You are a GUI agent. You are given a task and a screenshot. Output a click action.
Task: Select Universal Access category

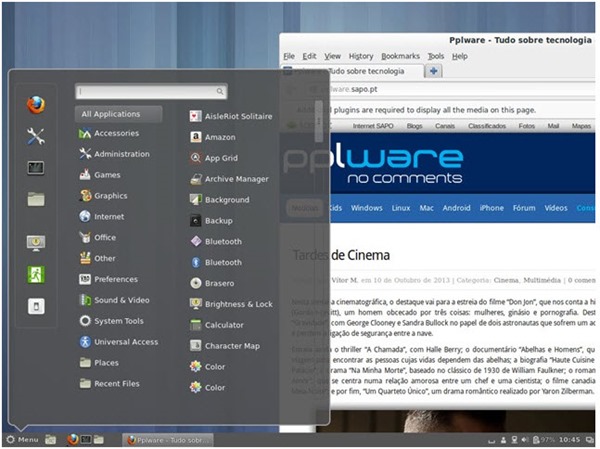(x=119, y=342)
